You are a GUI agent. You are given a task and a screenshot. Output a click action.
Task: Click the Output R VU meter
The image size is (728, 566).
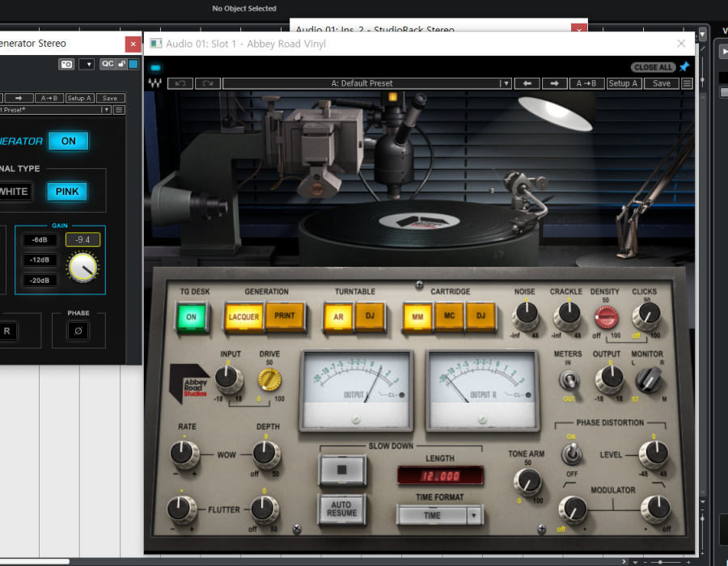coord(482,391)
